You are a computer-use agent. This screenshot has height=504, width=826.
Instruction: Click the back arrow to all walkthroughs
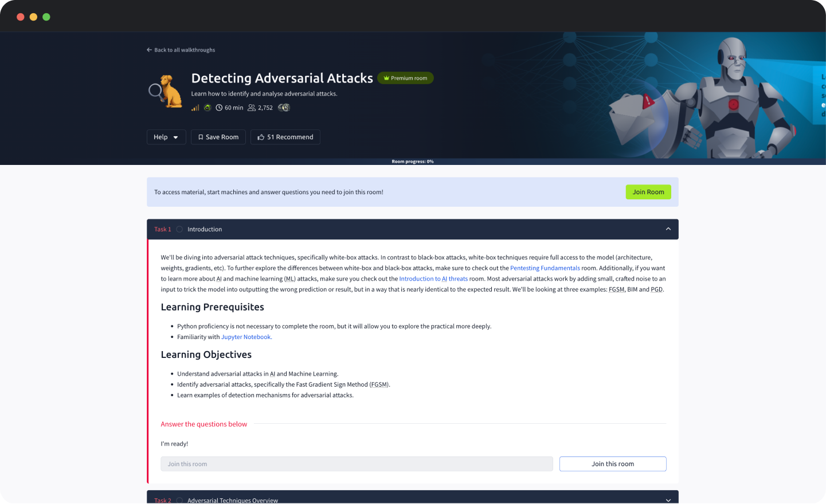pyautogui.click(x=149, y=50)
